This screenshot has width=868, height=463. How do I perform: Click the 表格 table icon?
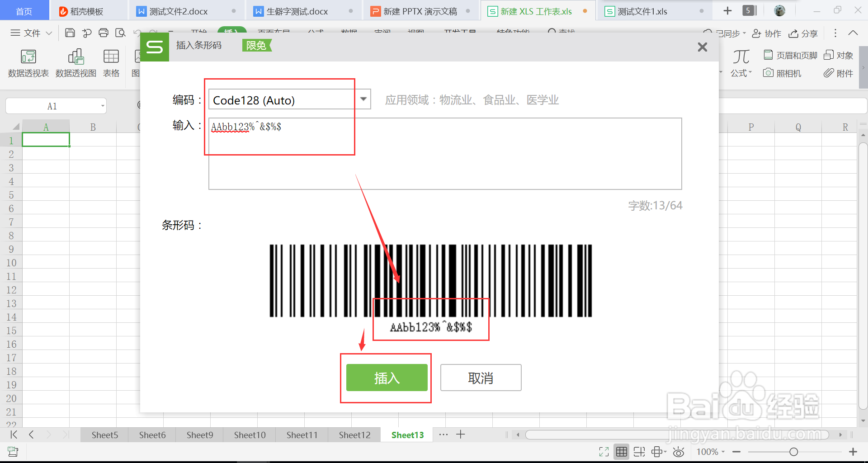tap(111, 63)
